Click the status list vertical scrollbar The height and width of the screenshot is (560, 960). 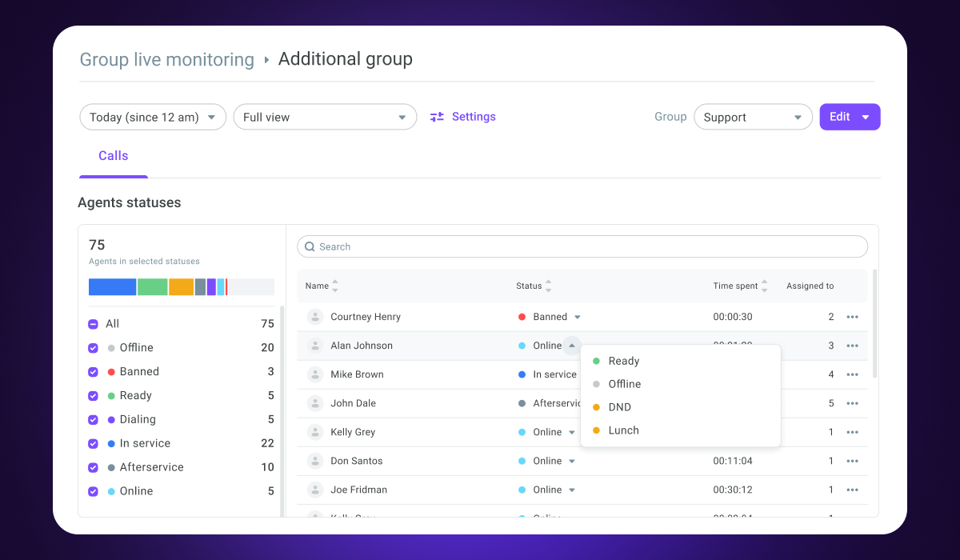(282, 411)
